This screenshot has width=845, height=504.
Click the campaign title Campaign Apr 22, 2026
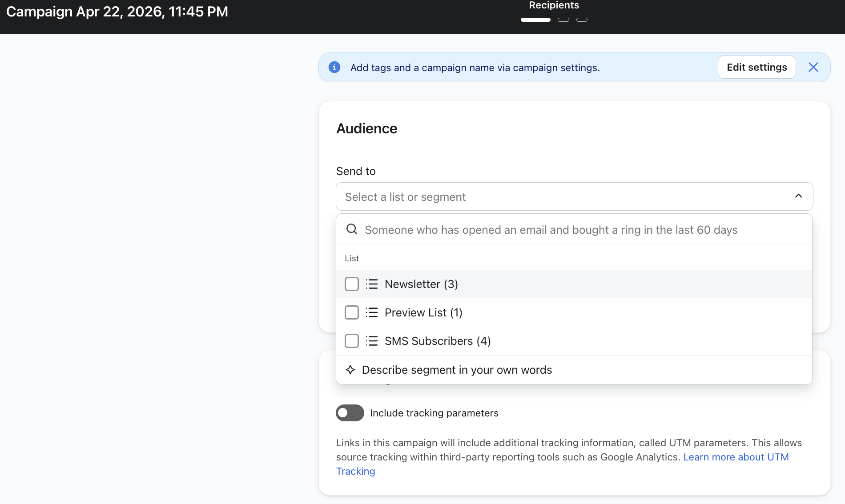[117, 12]
